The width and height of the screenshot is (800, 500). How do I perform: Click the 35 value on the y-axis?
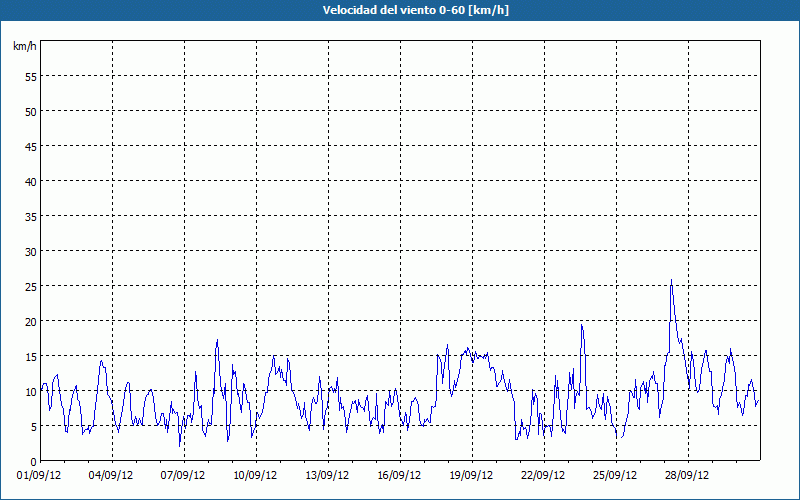click(x=31, y=217)
